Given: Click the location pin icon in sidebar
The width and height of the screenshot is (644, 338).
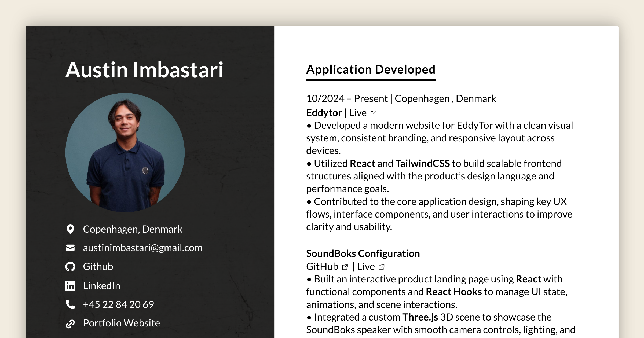Looking at the screenshot, I should pyautogui.click(x=70, y=229).
